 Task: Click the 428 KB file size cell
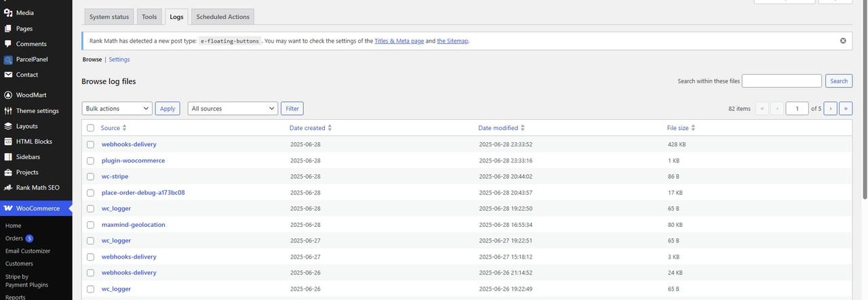(x=677, y=144)
